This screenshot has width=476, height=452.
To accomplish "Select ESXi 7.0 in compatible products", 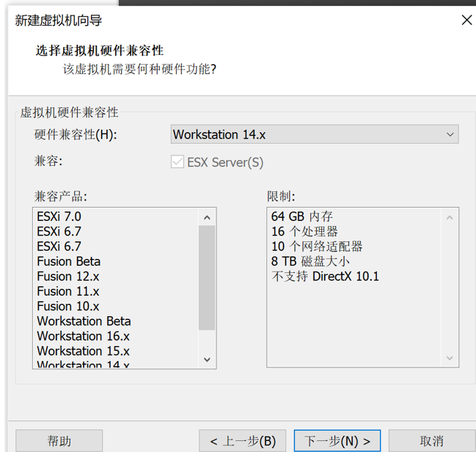I will 59,216.
